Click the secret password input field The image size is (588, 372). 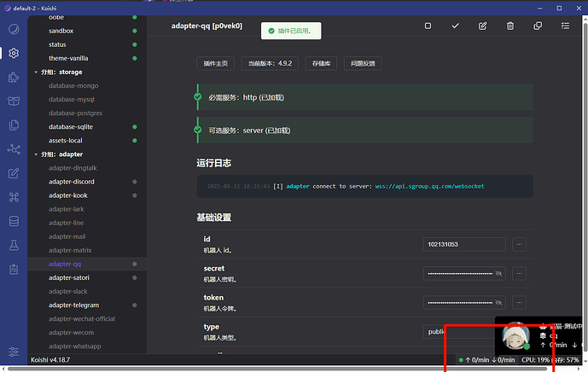coord(464,273)
